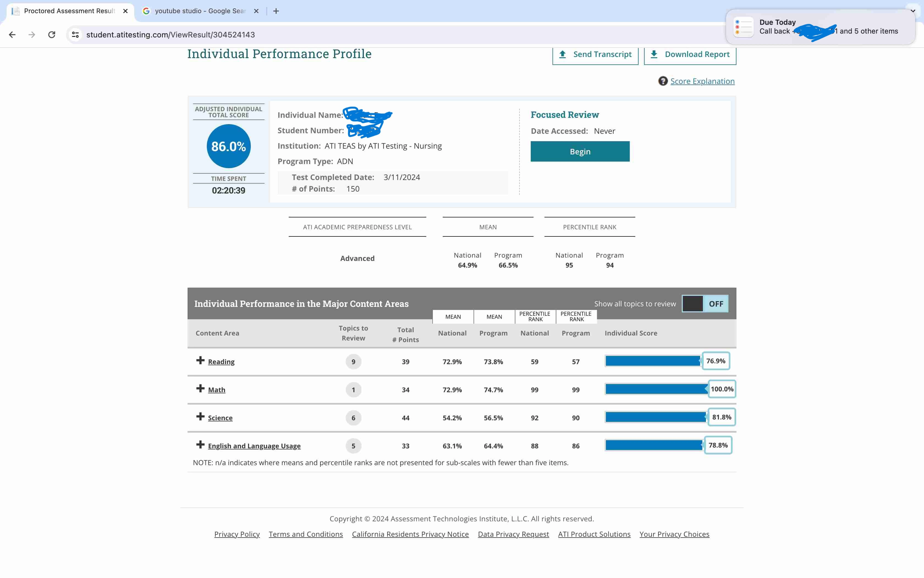
Task: Click the Program percentile rank value 94
Action: pos(610,265)
